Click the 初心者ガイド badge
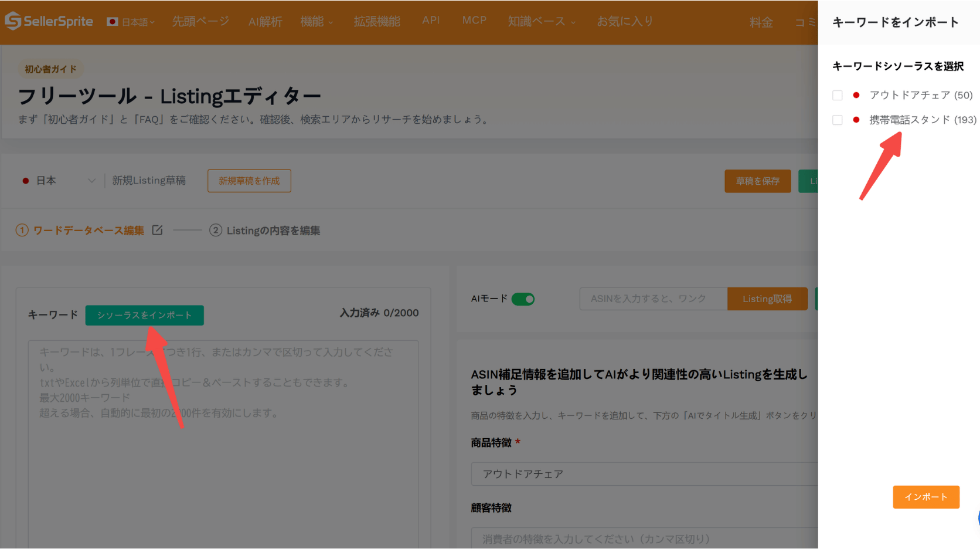Image resolution: width=980 pixels, height=552 pixels. click(x=50, y=69)
